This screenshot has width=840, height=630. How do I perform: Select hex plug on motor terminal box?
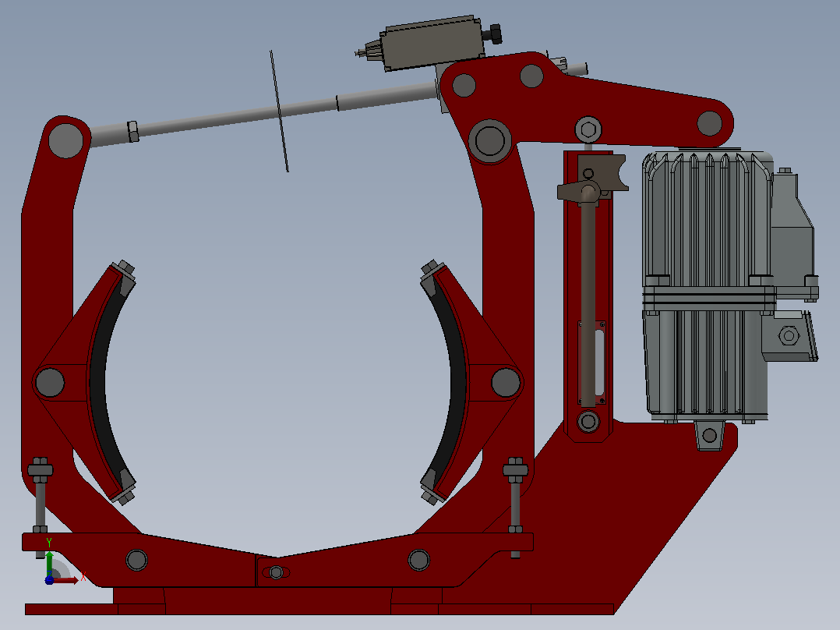(789, 336)
